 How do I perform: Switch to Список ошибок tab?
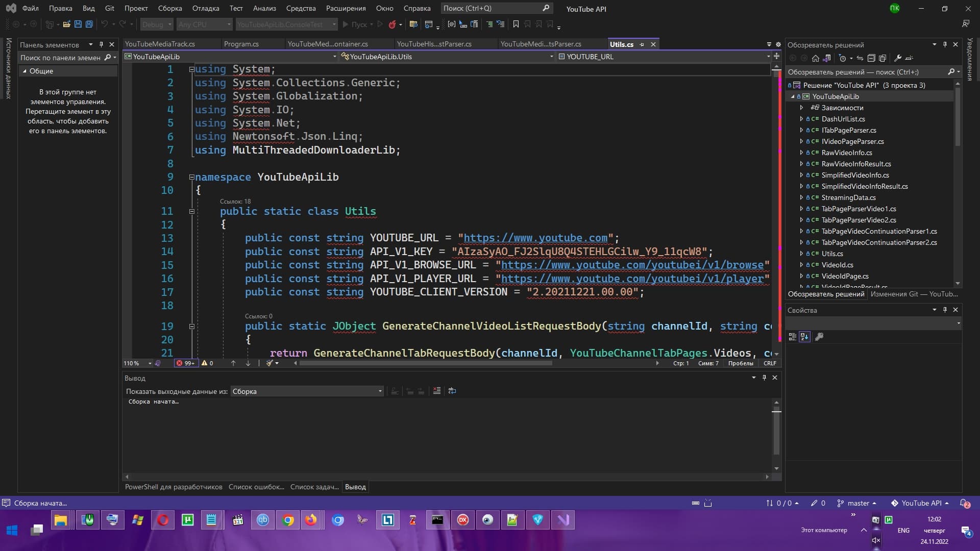pos(256,487)
